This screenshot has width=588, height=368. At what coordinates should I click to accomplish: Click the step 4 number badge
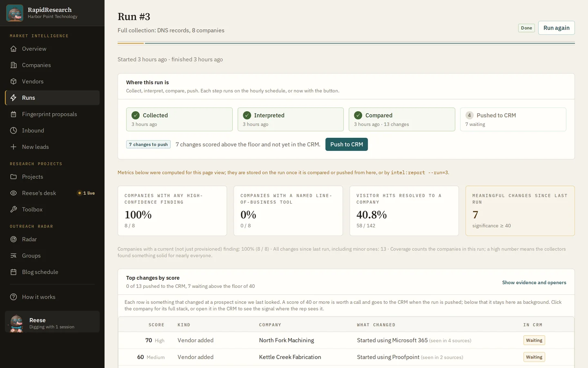470,115
